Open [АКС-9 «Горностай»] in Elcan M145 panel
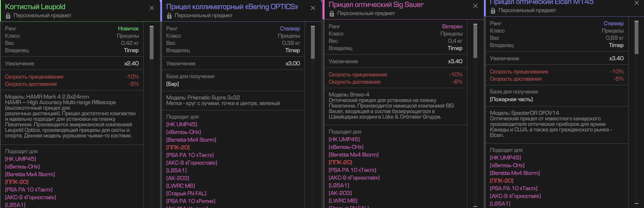The width and height of the screenshot is (644, 208). click(x=515, y=196)
